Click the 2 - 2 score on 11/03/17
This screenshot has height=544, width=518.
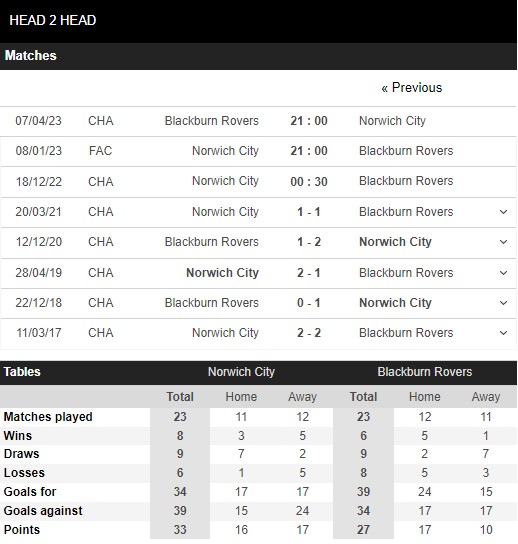pyautogui.click(x=309, y=333)
